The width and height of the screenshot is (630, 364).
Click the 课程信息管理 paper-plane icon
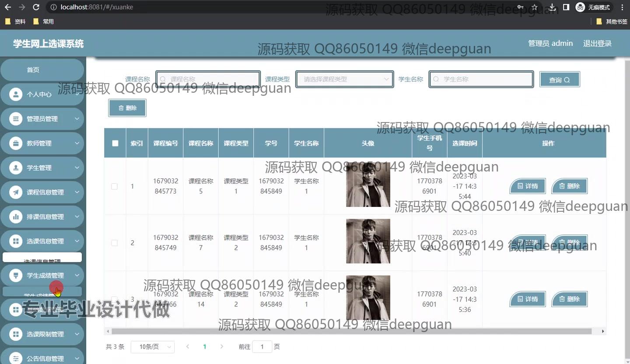tap(16, 192)
